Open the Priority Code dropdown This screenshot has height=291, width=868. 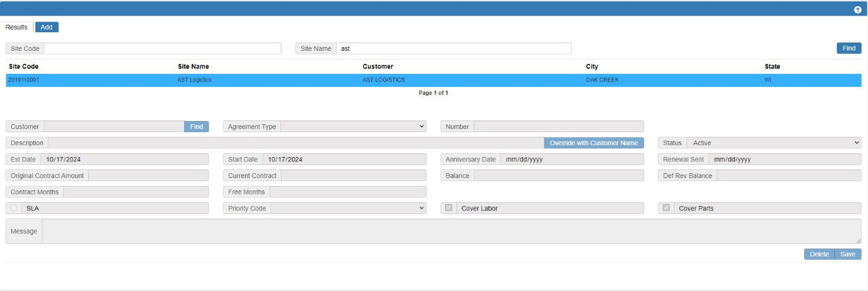pyautogui.click(x=348, y=208)
